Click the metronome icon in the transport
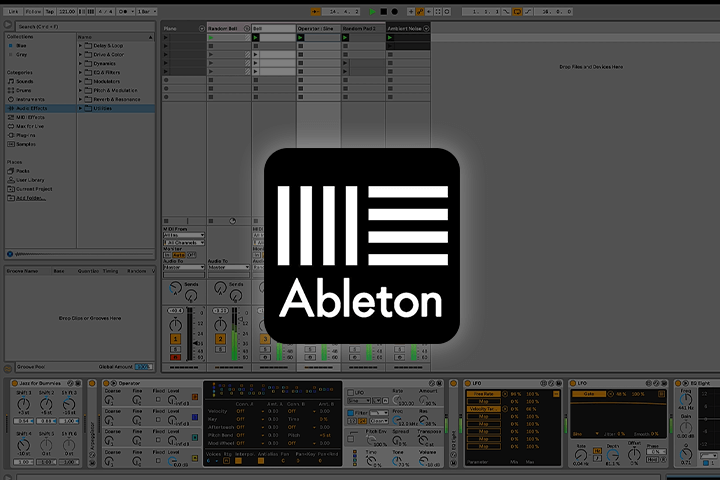Viewport: 720px width, 480px height. click(x=123, y=11)
